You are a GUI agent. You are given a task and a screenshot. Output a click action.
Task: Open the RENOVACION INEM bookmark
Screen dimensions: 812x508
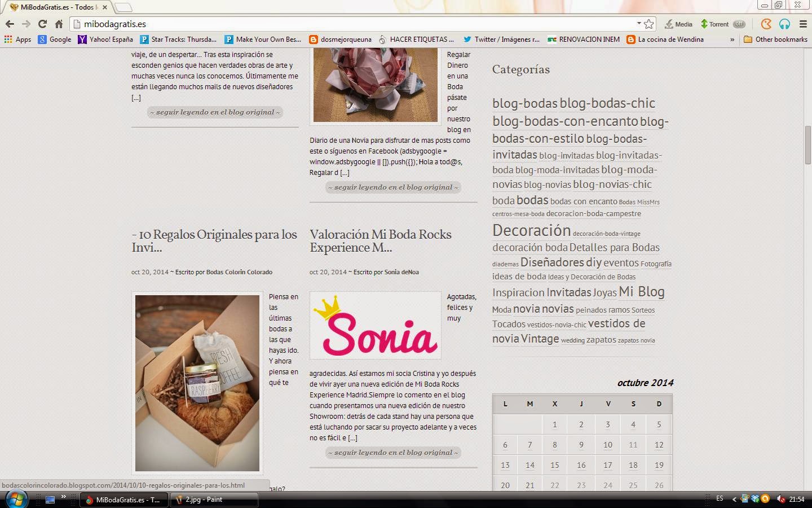point(584,40)
